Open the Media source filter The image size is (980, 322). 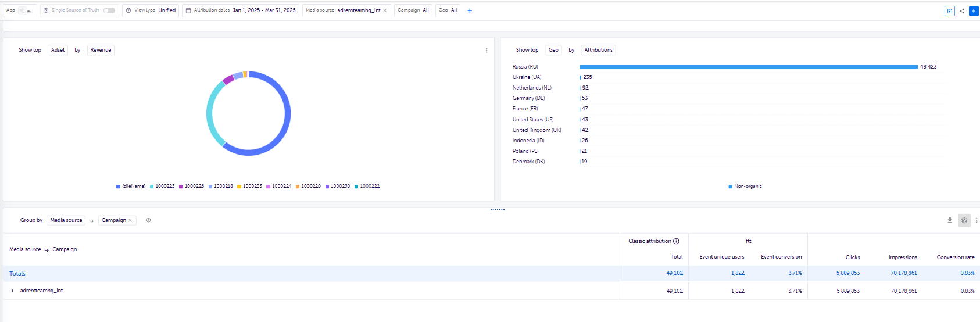(346, 10)
